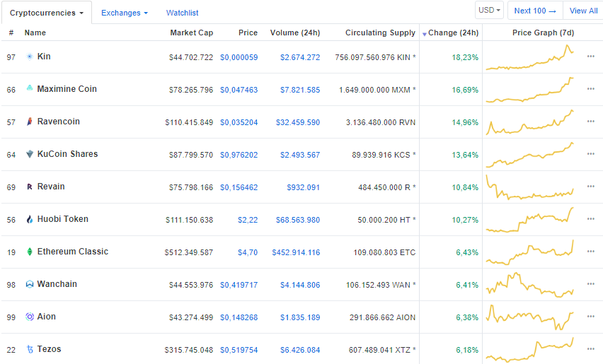603x364 pixels.
Task: Click the Wanchain logo icon
Action: pos(30,284)
